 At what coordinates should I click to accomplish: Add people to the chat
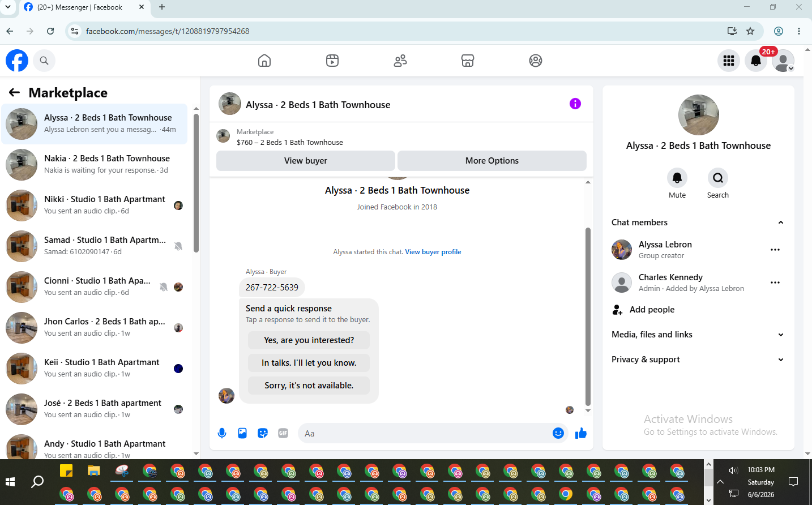click(x=643, y=310)
